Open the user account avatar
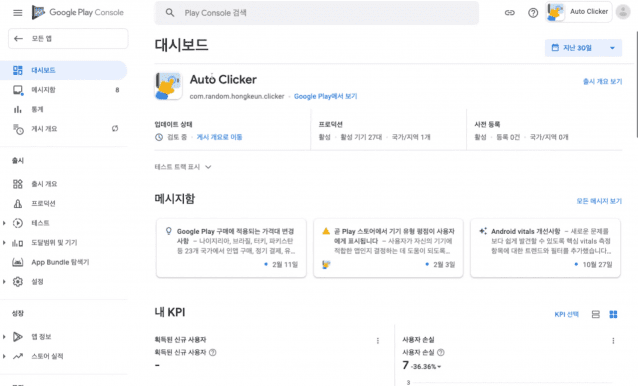The image size is (638, 386). coord(623,12)
